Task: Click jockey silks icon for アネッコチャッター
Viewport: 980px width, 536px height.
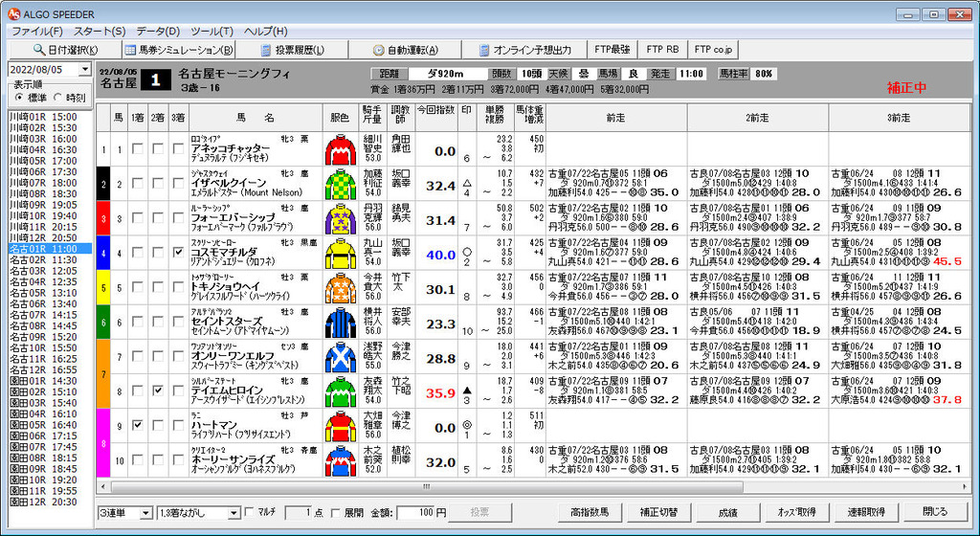Action: (341, 149)
